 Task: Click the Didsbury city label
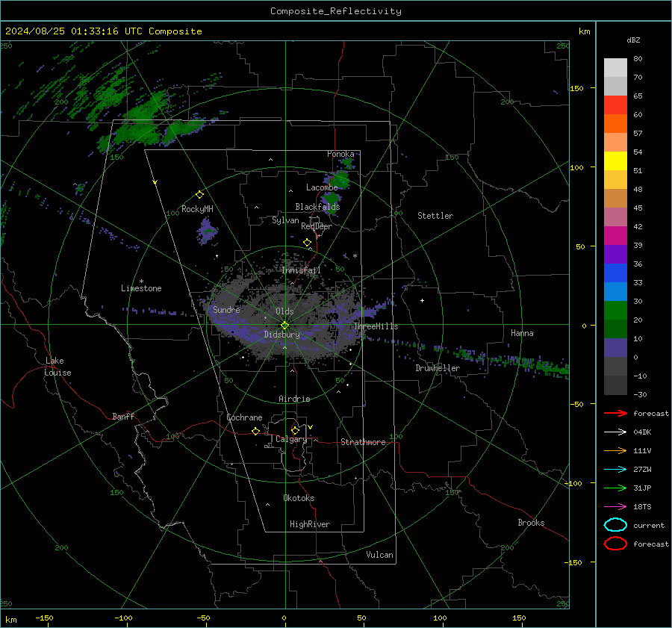[x=281, y=335]
